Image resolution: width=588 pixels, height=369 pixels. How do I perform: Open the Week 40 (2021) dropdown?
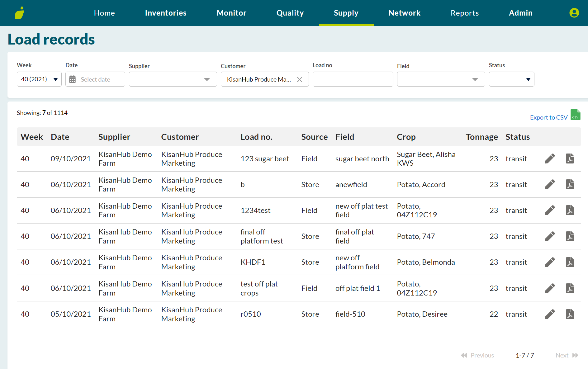tap(39, 79)
